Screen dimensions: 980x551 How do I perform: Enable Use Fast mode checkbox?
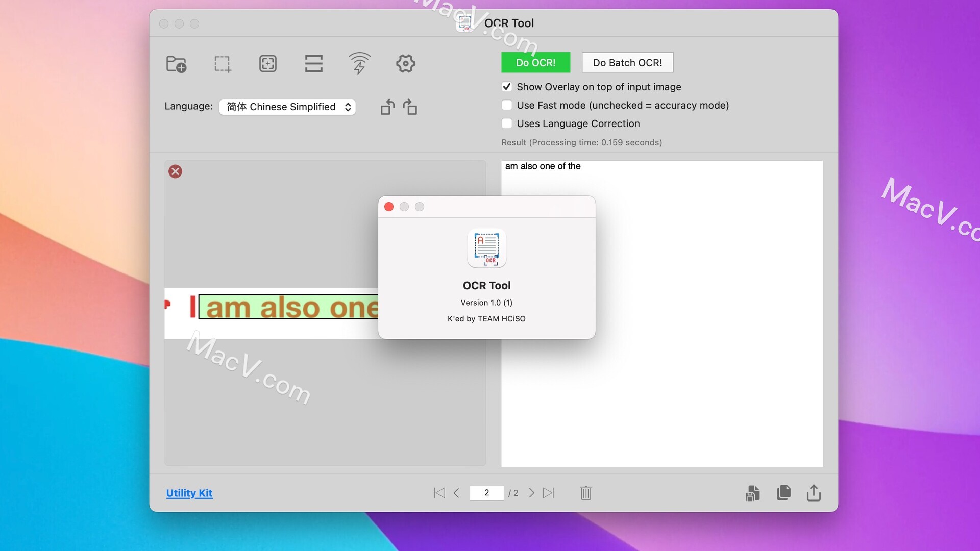pos(506,105)
